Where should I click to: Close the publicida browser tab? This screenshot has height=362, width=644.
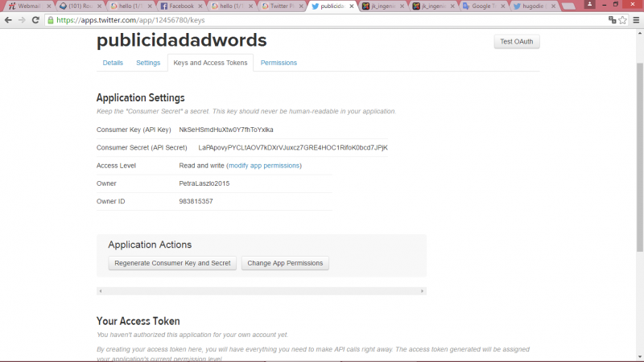click(x=352, y=6)
